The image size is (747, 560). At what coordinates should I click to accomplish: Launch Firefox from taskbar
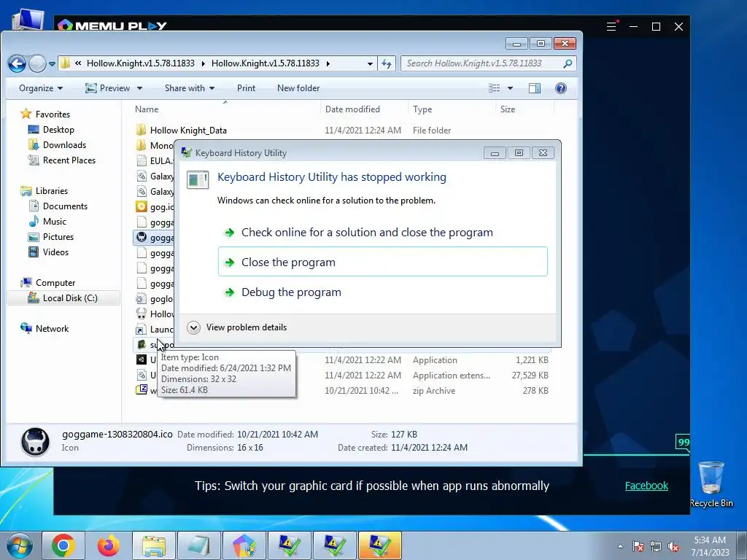pos(109,545)
